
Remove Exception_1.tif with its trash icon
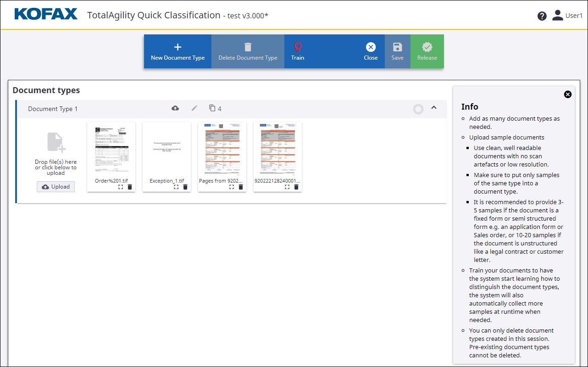[185, 187]
